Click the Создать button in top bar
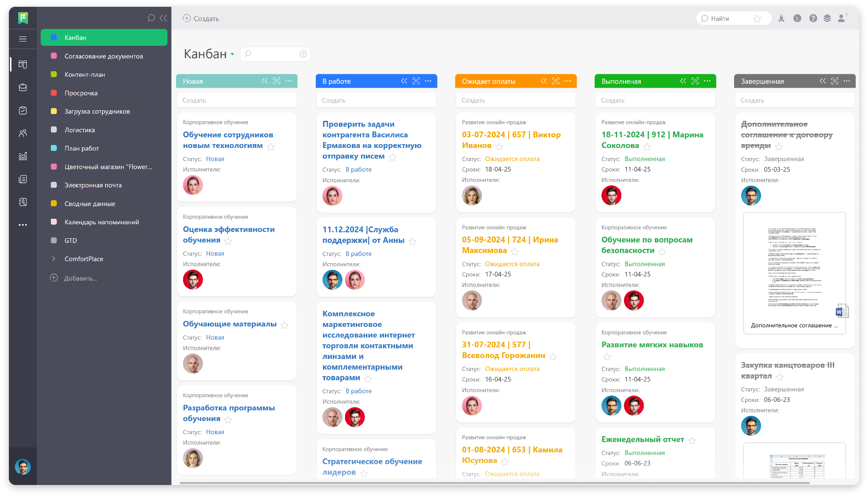868x496 pixels. tap(201, 18)
